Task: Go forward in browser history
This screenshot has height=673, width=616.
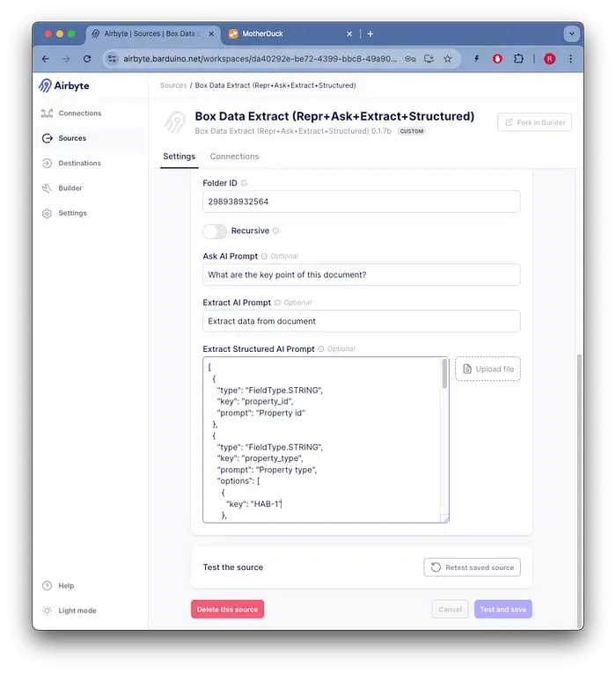Action: 66,59
